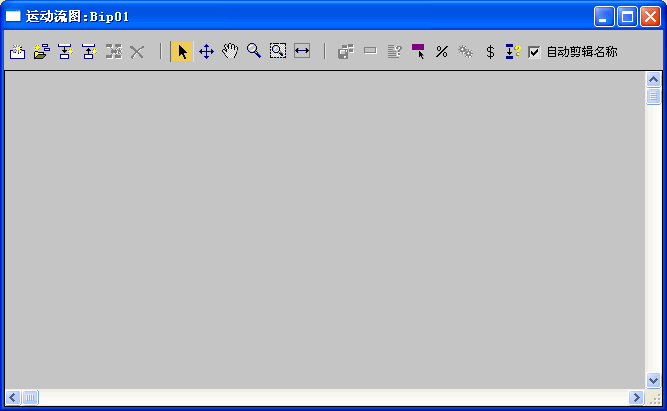Viewport: 667px width, 411px height.
Task: Click the dollar sign transition costs icon
Action: (x=490, y=52)
